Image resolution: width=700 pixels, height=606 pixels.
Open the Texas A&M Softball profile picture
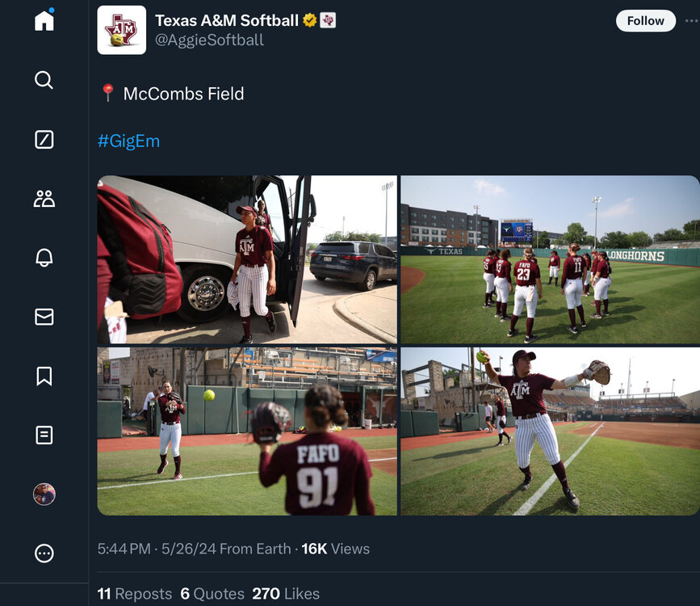[122, 30]
